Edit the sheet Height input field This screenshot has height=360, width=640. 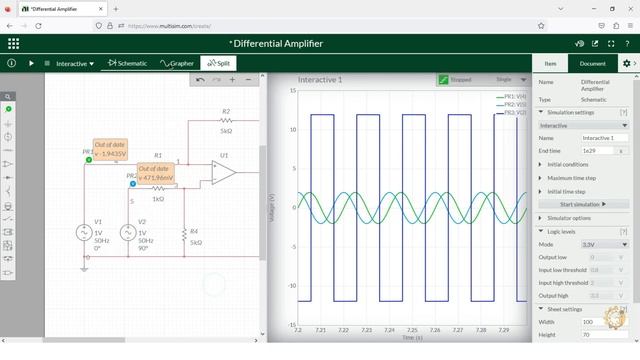pos(604,335)
